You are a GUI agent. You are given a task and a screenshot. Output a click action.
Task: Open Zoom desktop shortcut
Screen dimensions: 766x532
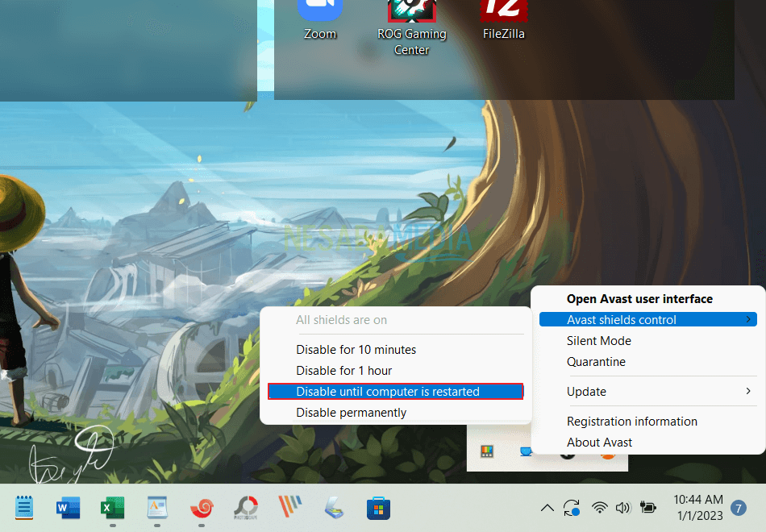coord(320,20)
